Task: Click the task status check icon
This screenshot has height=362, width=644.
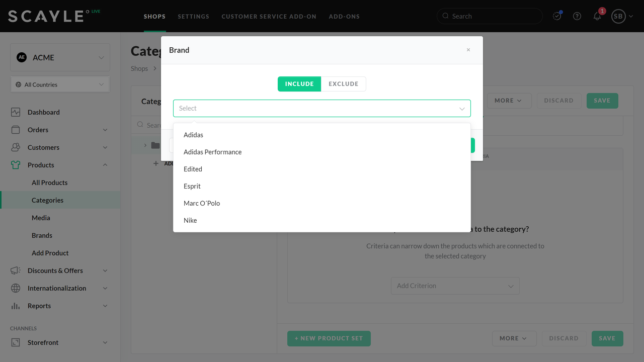Action: 557,16
